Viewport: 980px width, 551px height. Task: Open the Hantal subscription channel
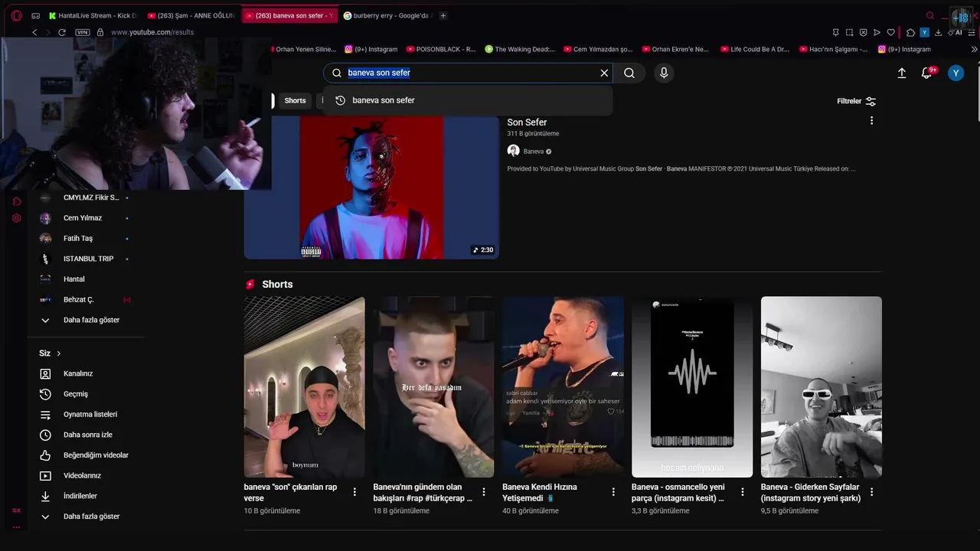pos(85,279)
